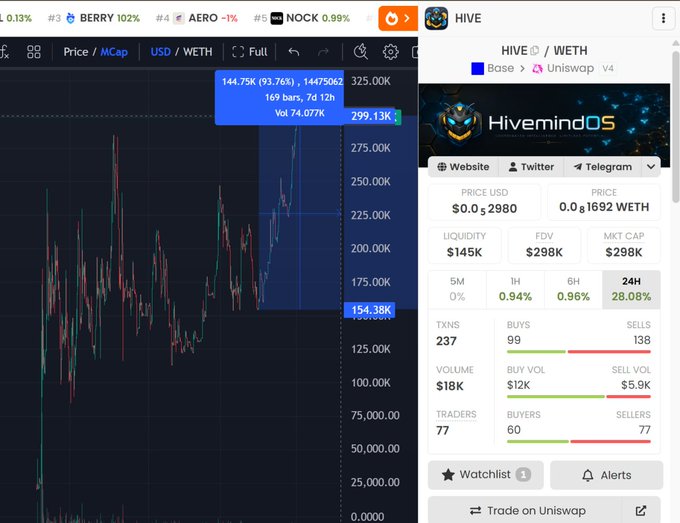Image resolution: width=680 pixels, height=523 pixels.
Task: Click the blue Base chain square
Action: (477, 69)
